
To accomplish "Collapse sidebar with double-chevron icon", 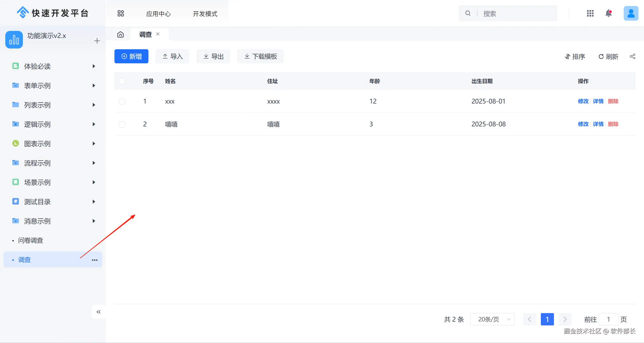I will [99, 312].
